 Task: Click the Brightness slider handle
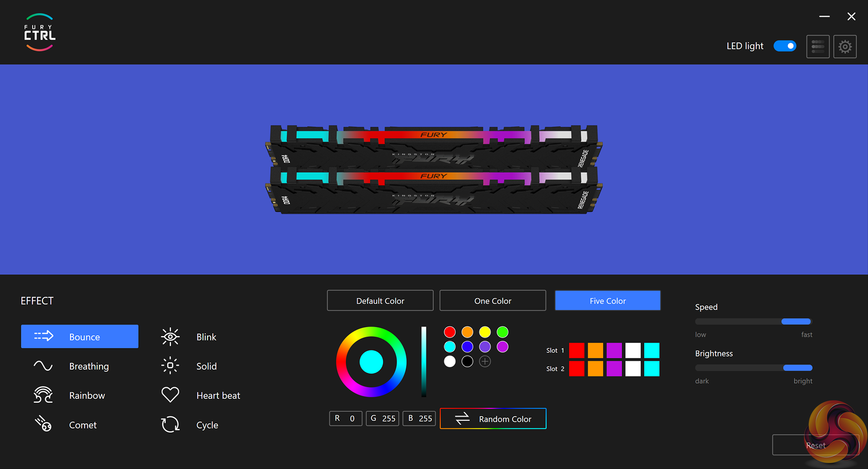pos(798,368)
